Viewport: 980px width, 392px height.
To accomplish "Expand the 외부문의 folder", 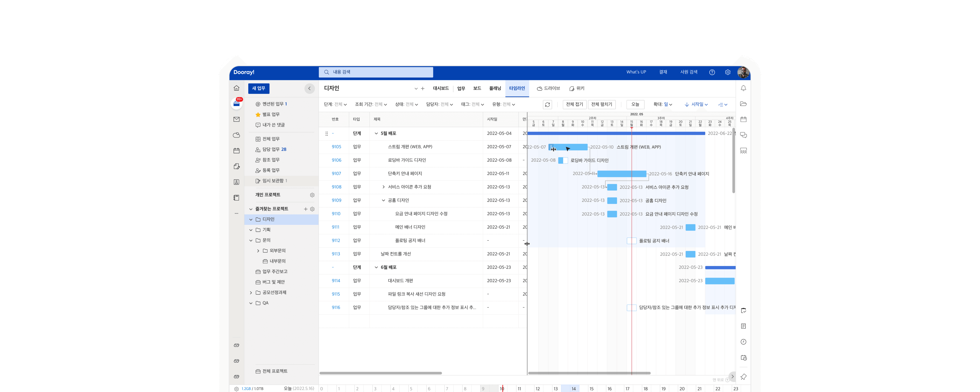I will [x=258, y=251].
